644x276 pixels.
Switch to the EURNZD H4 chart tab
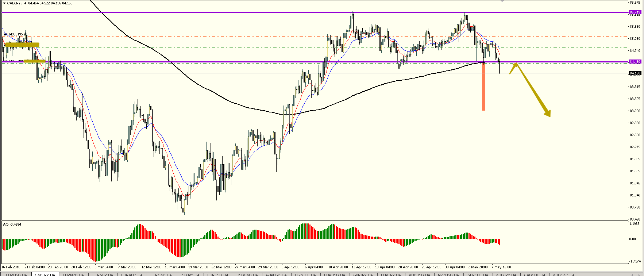coord(73,275)
